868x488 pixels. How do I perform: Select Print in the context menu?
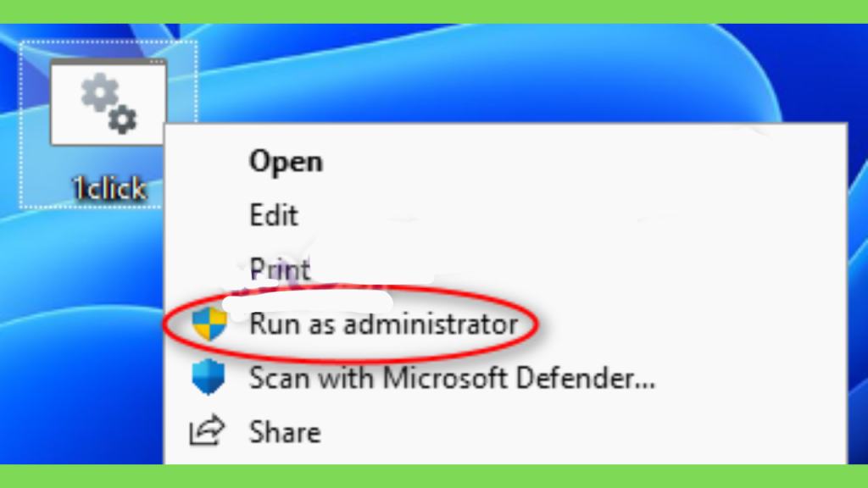[x=280, y=269]
